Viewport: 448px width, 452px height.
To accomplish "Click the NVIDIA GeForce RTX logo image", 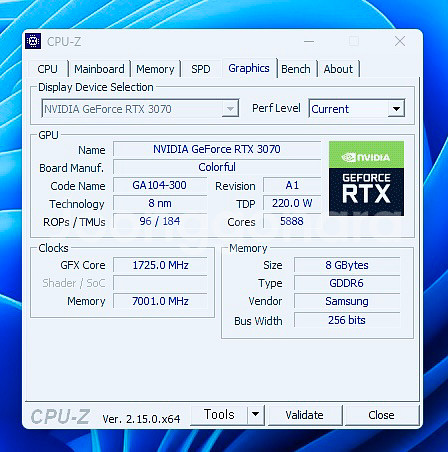I will 366,178.
